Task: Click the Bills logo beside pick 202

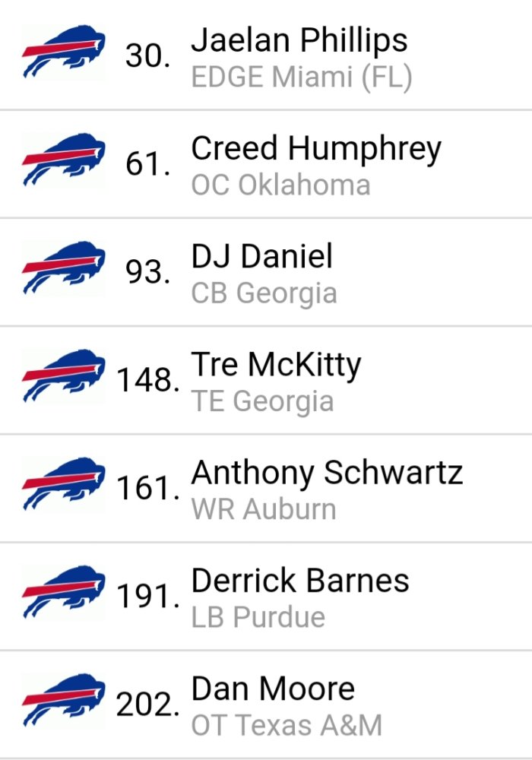Action: [63, 700]
